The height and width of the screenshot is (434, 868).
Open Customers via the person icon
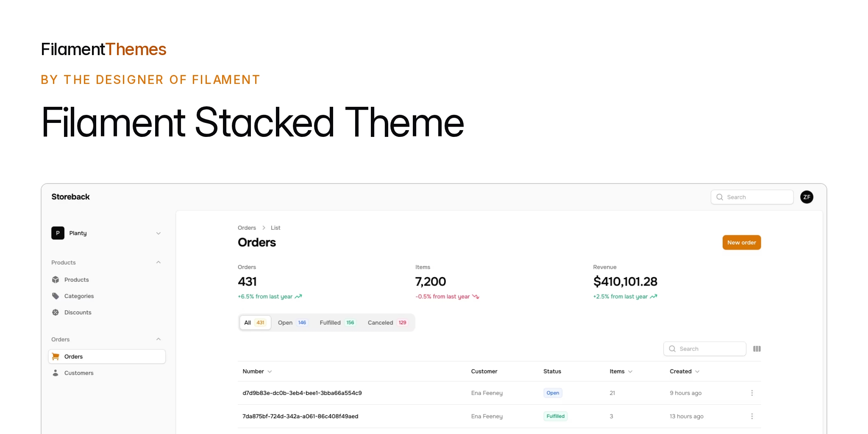(x=56, y=373)
